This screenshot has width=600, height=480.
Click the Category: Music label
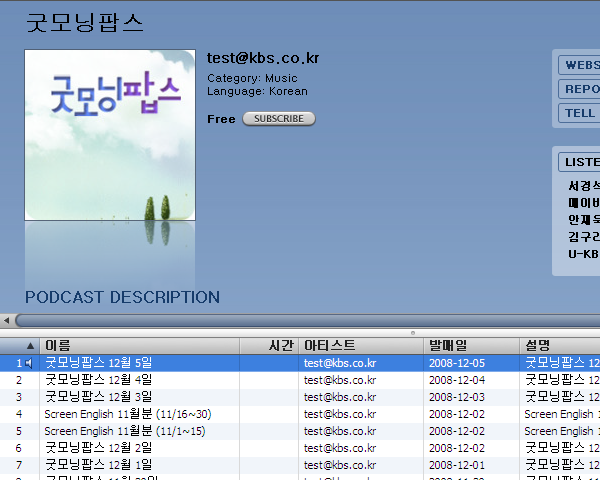click(x=252, y=78)
